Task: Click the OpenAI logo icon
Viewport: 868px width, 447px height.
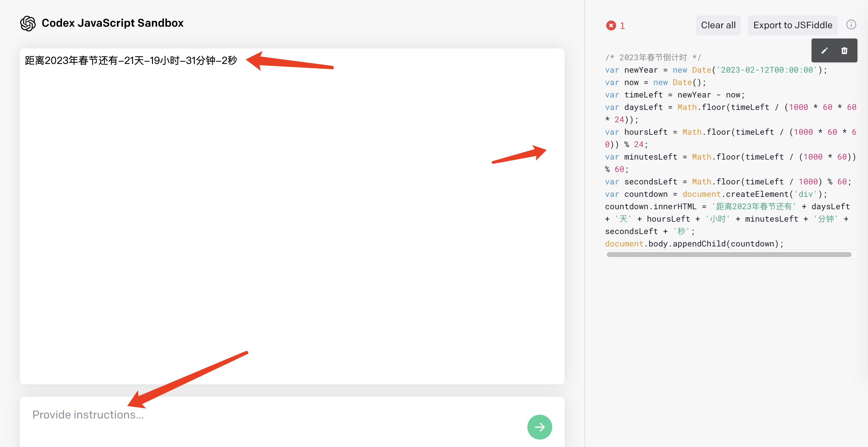Action: pos(28,23)
